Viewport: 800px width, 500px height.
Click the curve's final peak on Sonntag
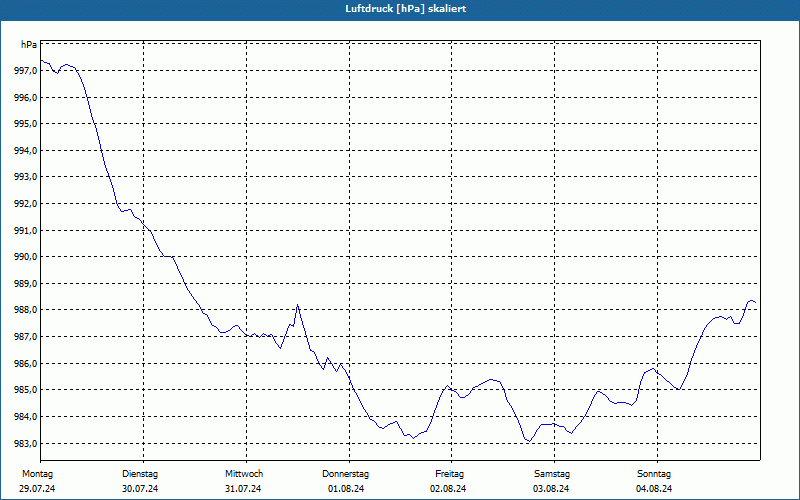point(751,301)
